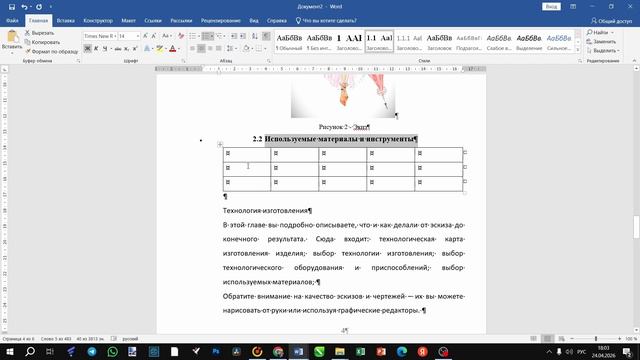Click the Paste (Вставить) button
Screen dimensions: 640x360
pyautogui.click(x=12, y=41)
